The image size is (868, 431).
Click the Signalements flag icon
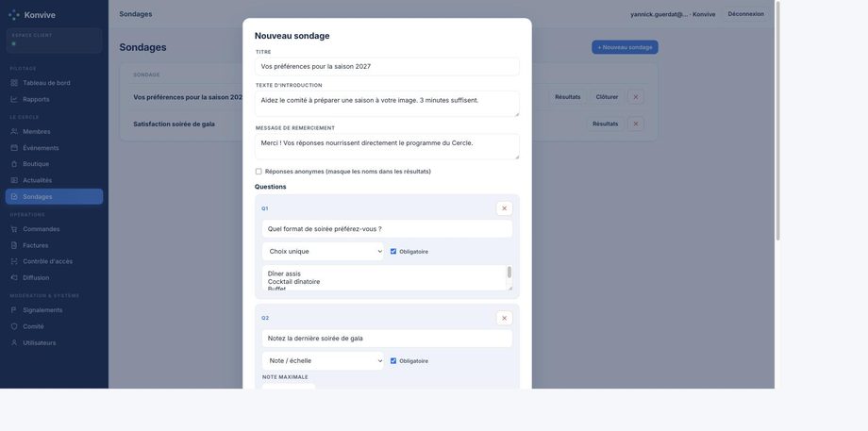pyautogui.click(x=14, y=310)
